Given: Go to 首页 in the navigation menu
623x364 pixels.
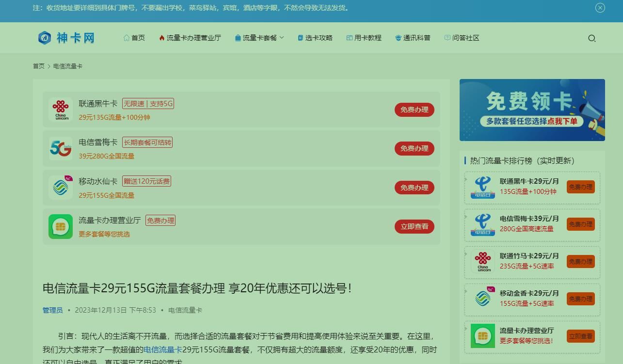Looking at the screenshot, I should coord(134,38).
